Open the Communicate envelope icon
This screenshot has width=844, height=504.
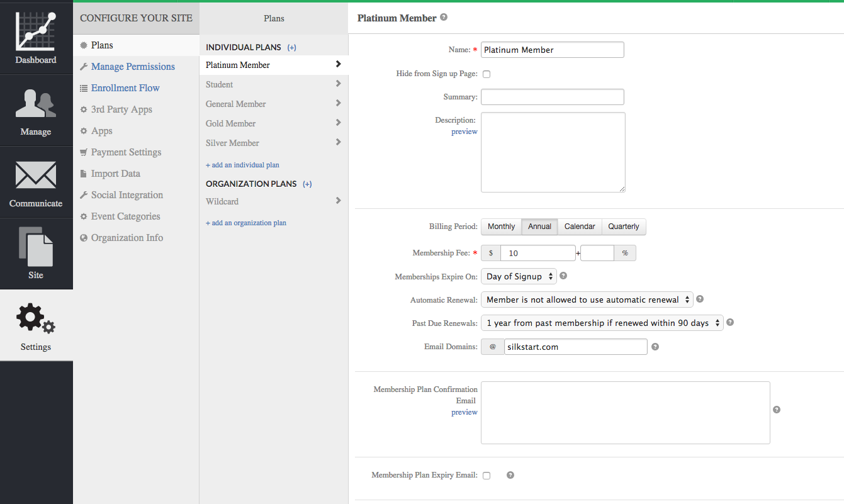36,175
